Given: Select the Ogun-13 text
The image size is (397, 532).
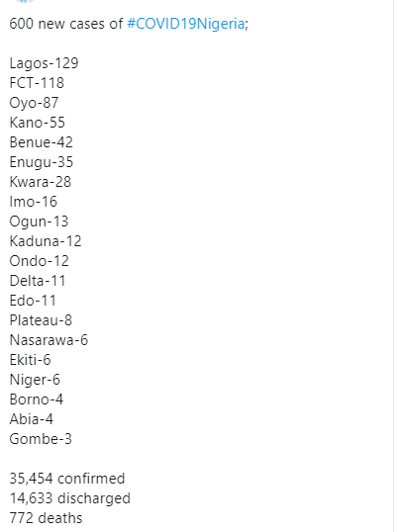Looking at the screenshot, I should 39,222.
